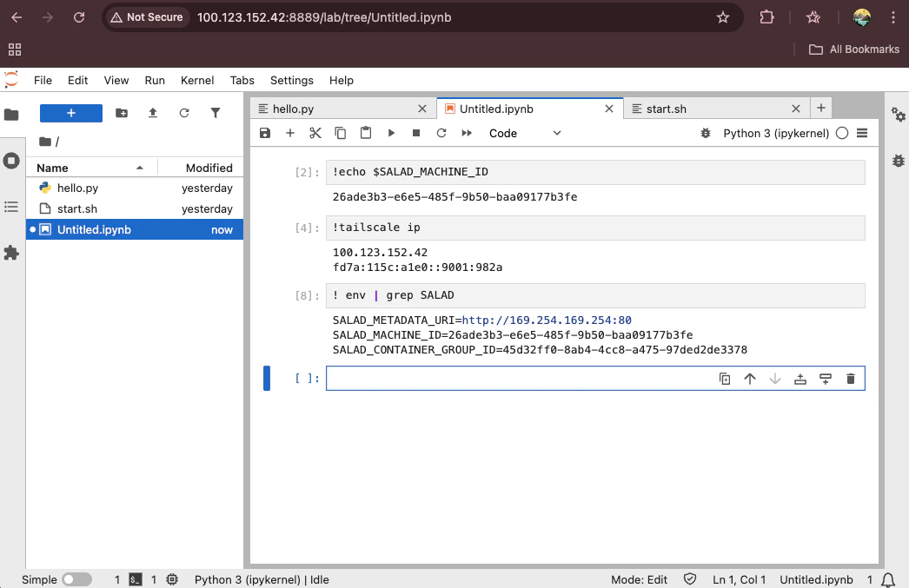Click the !tailscale ip cell
Viewport: 909px width, 588px height.
pos(595,228)
